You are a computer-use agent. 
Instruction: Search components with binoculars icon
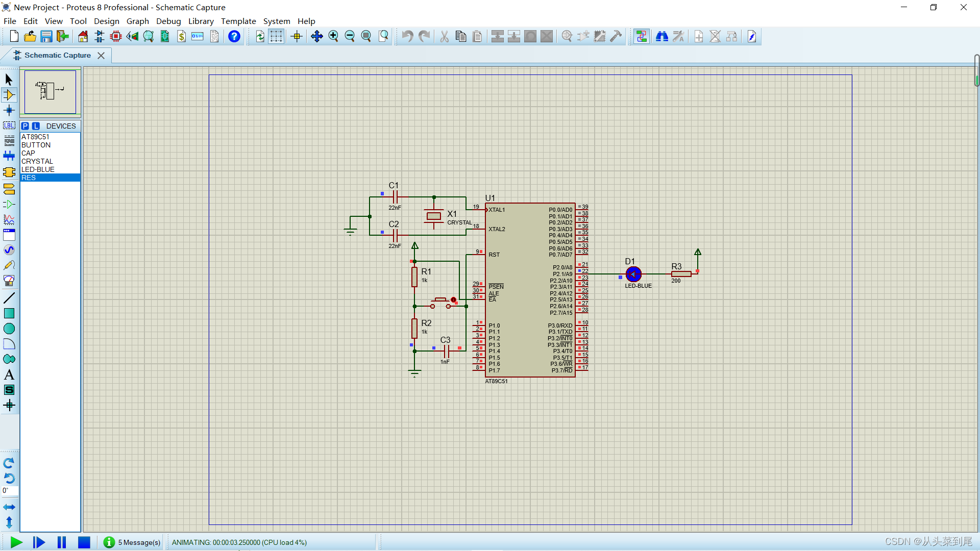[662, 36]
